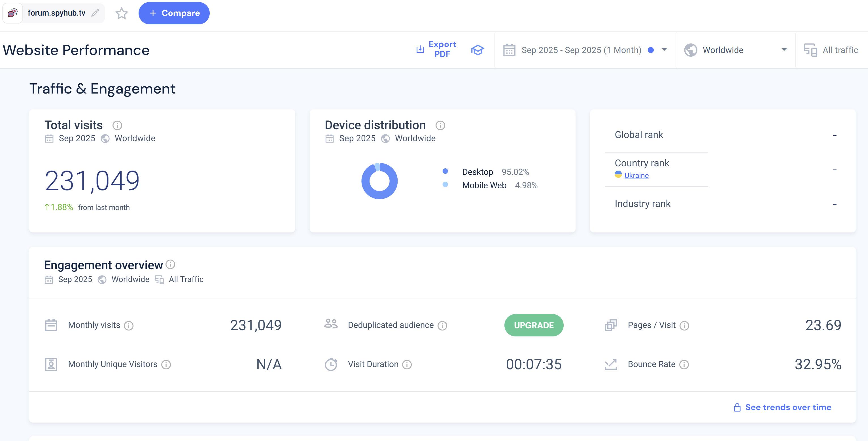The width and height of the screenshot is (868, 441).
Task: Open Total visits info tooltip icon
Action: 117,125
